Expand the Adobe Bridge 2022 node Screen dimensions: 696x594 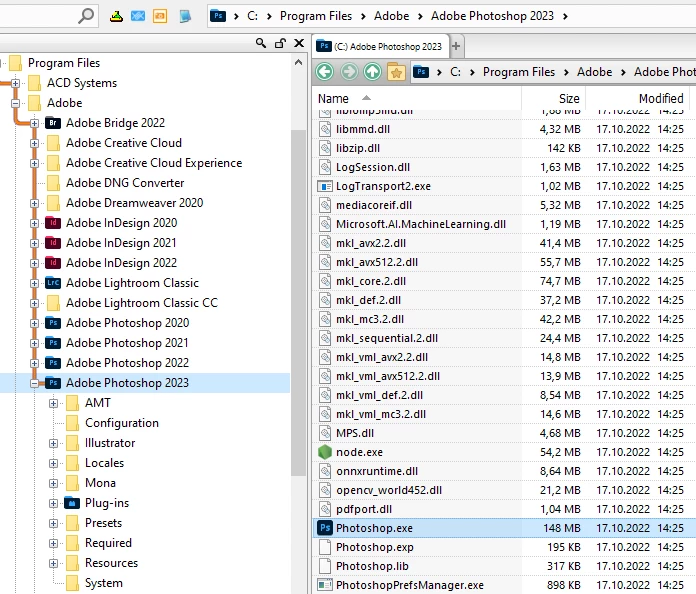(34, 123)
